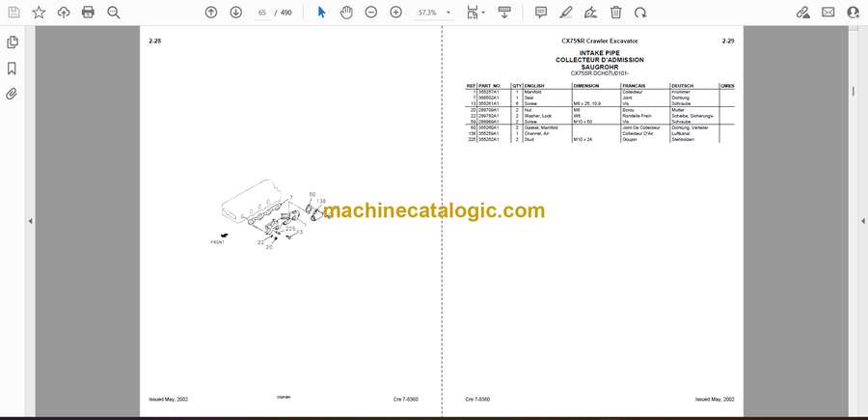Open the account profile icon
The height and width of the screenshot is (420, 868).
(x=854, y=13)
